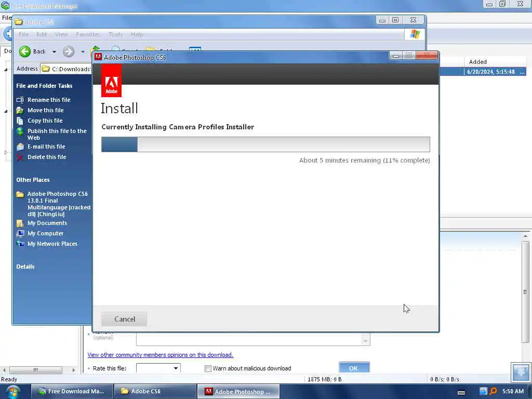Open View menu in Explorer window
532x399 pixels.
(61, 34)
